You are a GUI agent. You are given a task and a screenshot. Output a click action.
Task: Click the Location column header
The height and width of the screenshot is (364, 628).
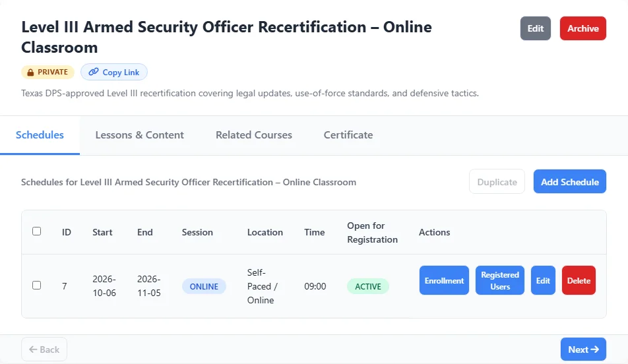265,232
